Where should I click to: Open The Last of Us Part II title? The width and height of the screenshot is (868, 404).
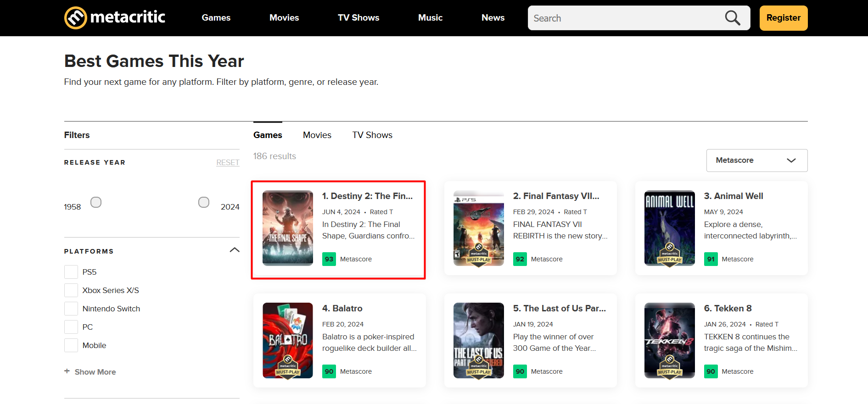(560, 309)
